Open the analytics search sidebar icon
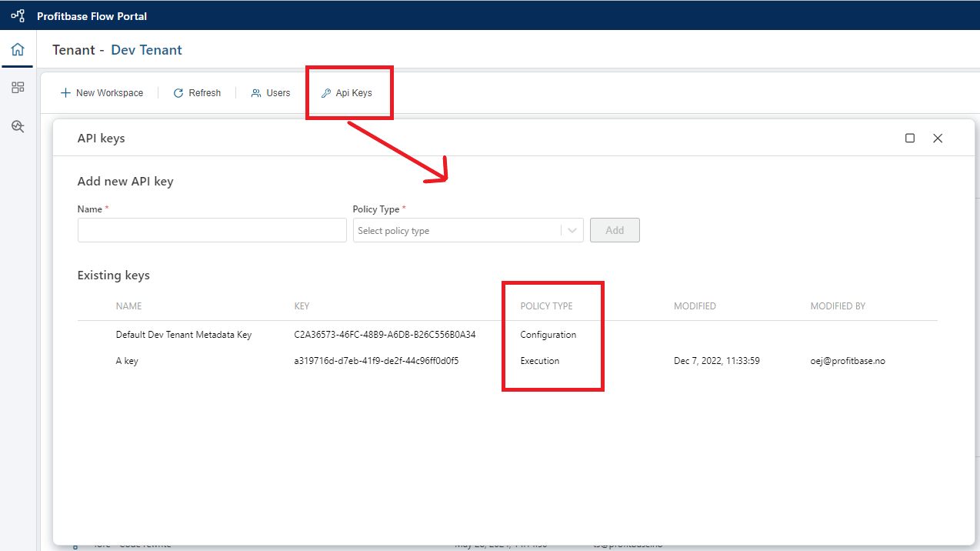The width and height of the screenshot is (980, 551). [18, 126]
